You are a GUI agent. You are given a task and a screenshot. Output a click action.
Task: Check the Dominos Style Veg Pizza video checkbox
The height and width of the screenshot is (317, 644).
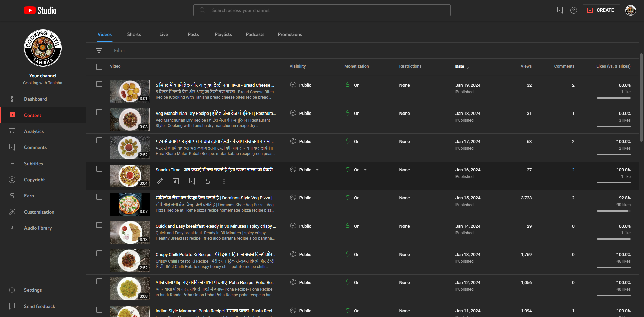pos(99,197)
